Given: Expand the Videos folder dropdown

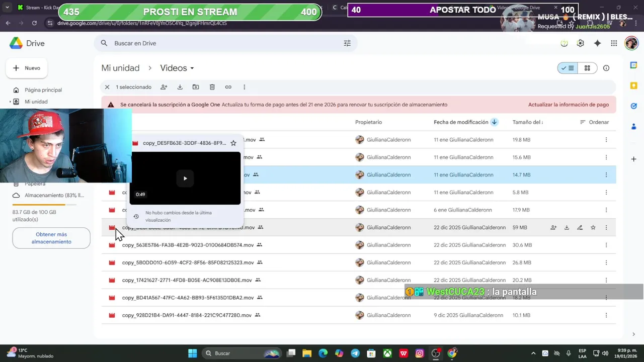Looking at the screenshot, I should (x=192, y=68).
